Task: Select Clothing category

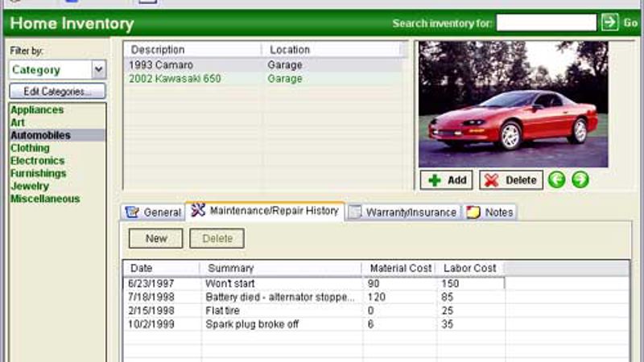Action: click(x=30, y=148)
